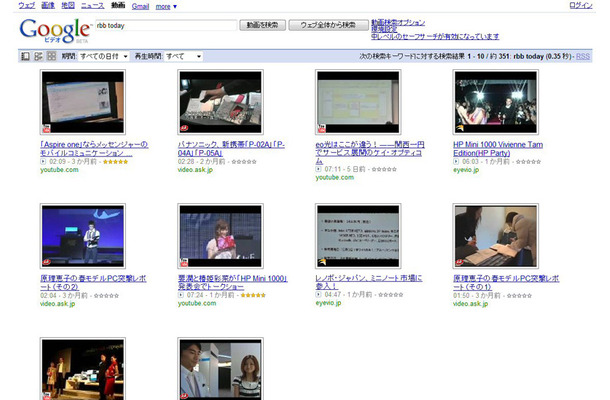The image size is (610, 400).
Task: Click the Google Video logo
Action: point(55,30)
